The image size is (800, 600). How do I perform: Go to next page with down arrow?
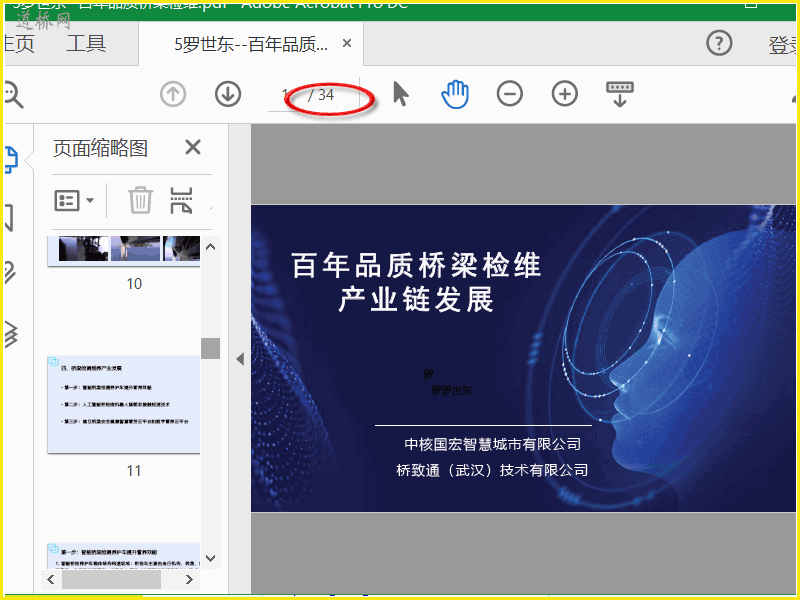click(x=228, y=94)
